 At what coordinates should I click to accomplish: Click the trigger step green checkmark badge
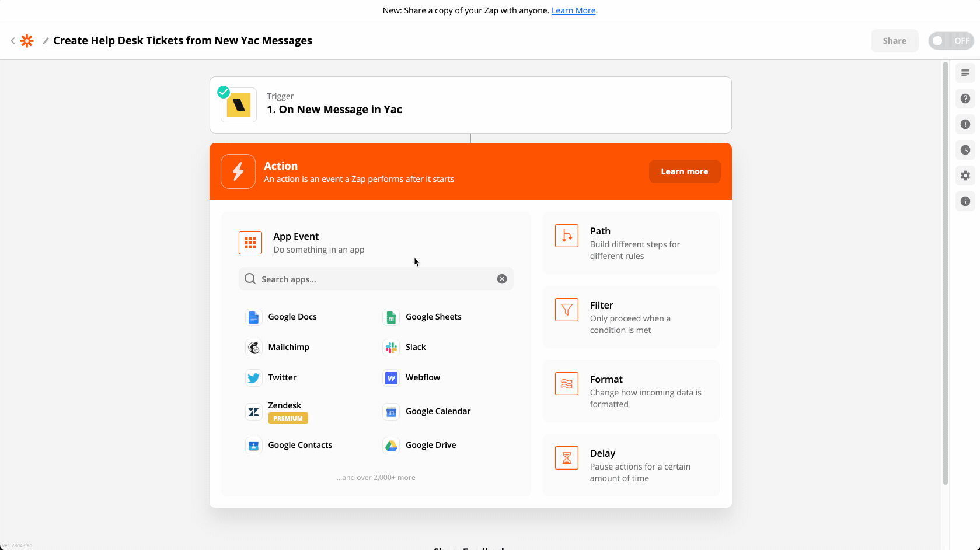[224, 92]
